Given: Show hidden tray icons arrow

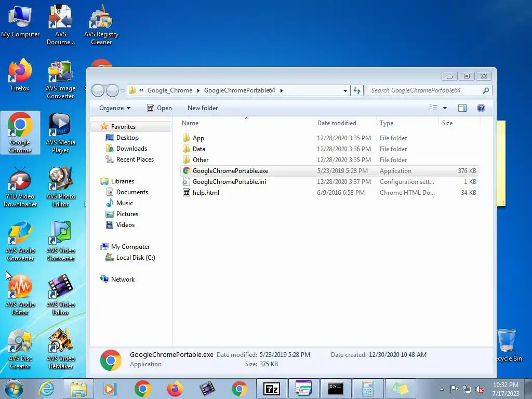Looking at the screenshot, I should point(442,389).
